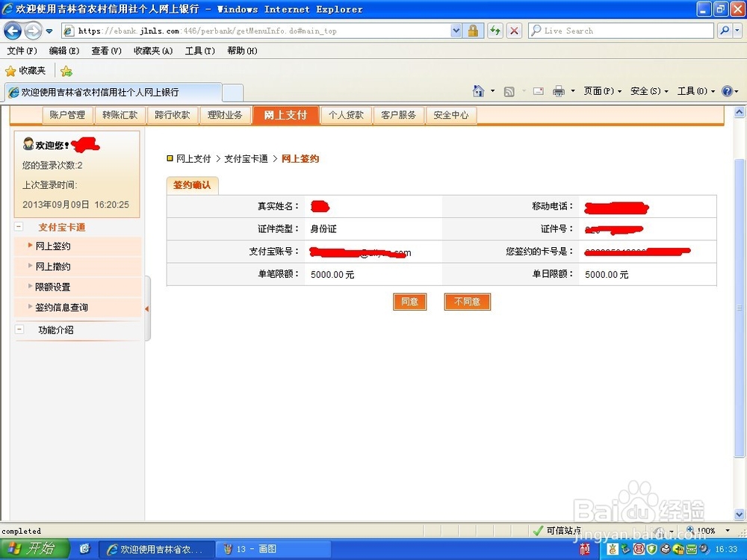Viewport: 747px width, 560px height.
Task: Go to the 账户管理 nav tab
Action: (67, 115)
